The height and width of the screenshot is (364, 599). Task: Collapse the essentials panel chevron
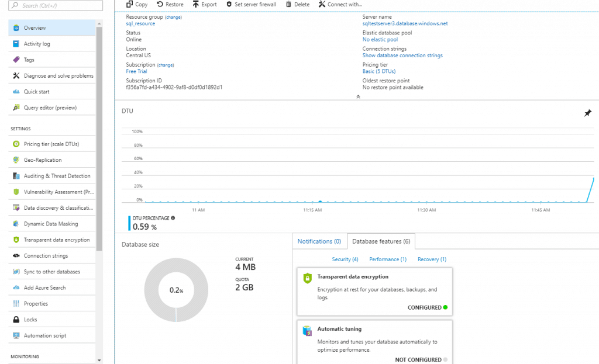358,97
